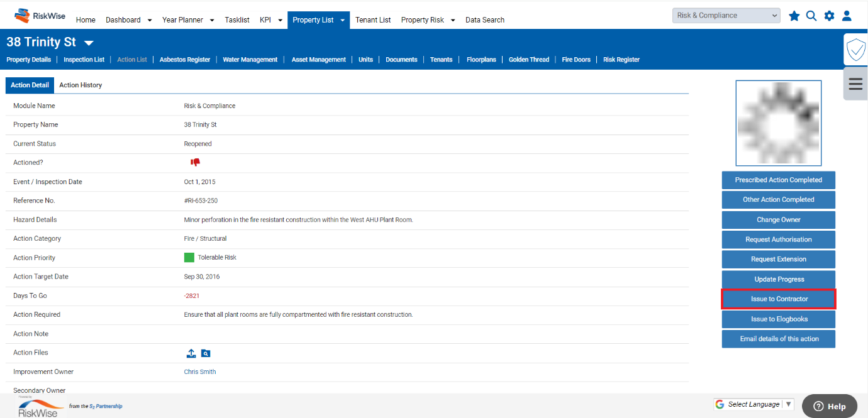This screenshot has width=868, height=418.
Task: Click the red thumbs-down Actioned icon
Action: coord(196,162)
